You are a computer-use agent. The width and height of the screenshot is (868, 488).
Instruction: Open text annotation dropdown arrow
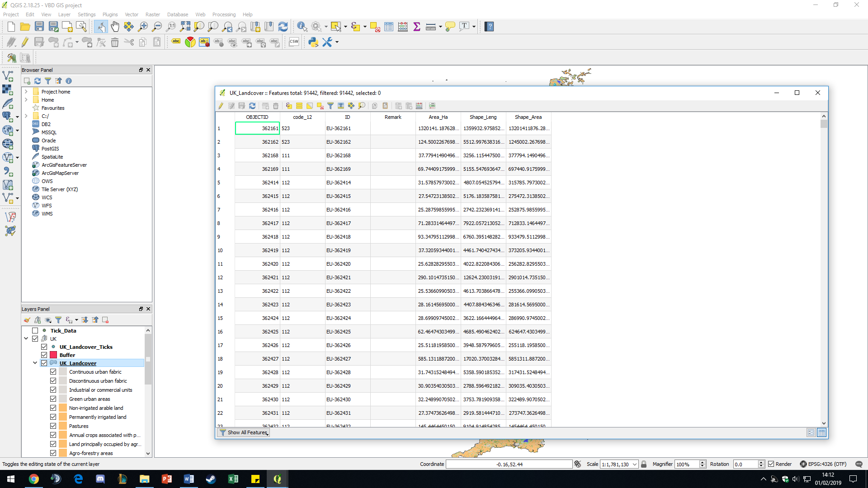pos(474,27)
